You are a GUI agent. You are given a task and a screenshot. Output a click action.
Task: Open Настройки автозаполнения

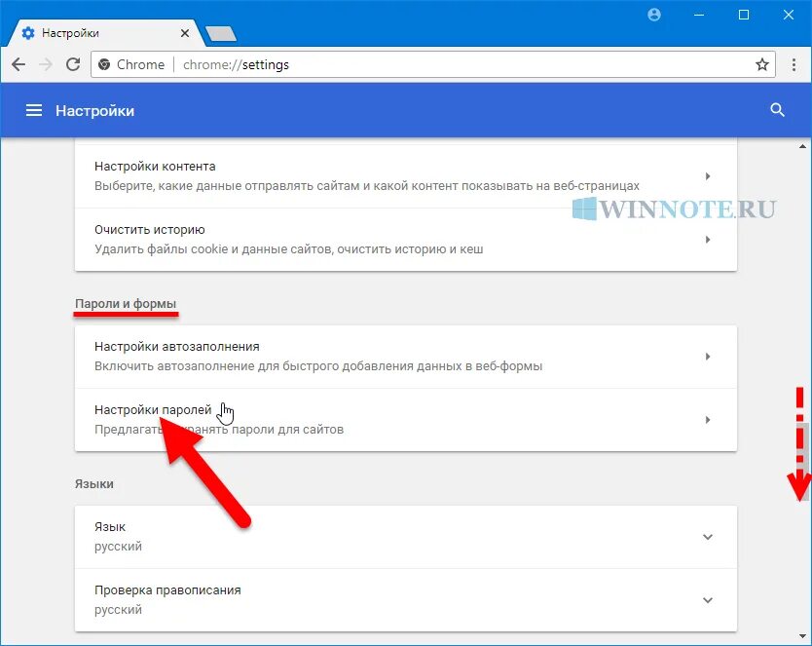pyautogui.click(x=406, y=357)
